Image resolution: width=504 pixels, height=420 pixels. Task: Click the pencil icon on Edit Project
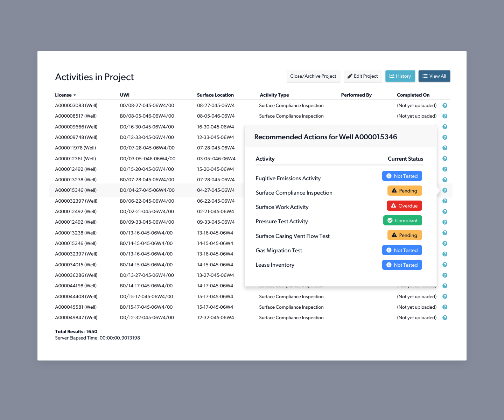350,76
